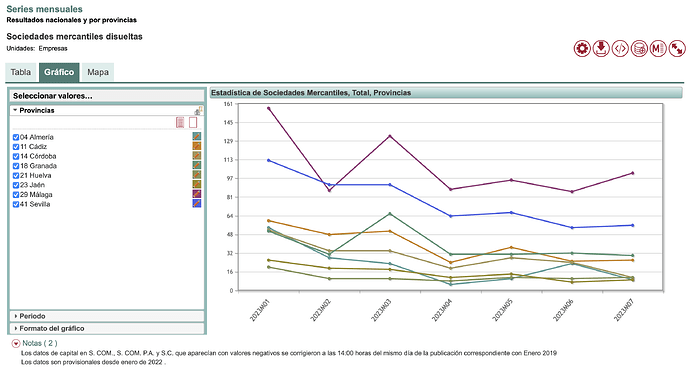Click the download arrow icon

pyautogui.click(x=601, y=48)
